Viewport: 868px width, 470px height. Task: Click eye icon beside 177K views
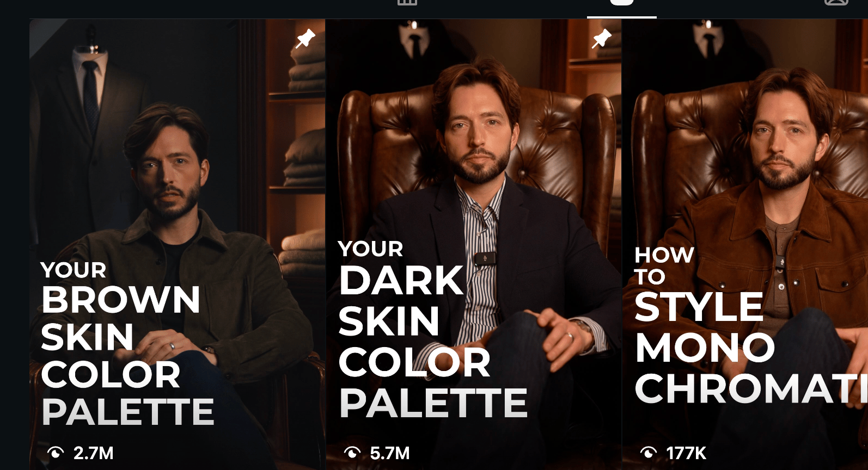[649, 453]
